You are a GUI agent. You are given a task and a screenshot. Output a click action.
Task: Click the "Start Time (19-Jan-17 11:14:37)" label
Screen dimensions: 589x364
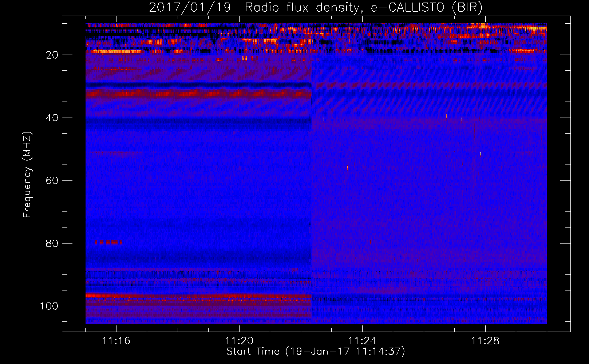[x=316, y=352]
